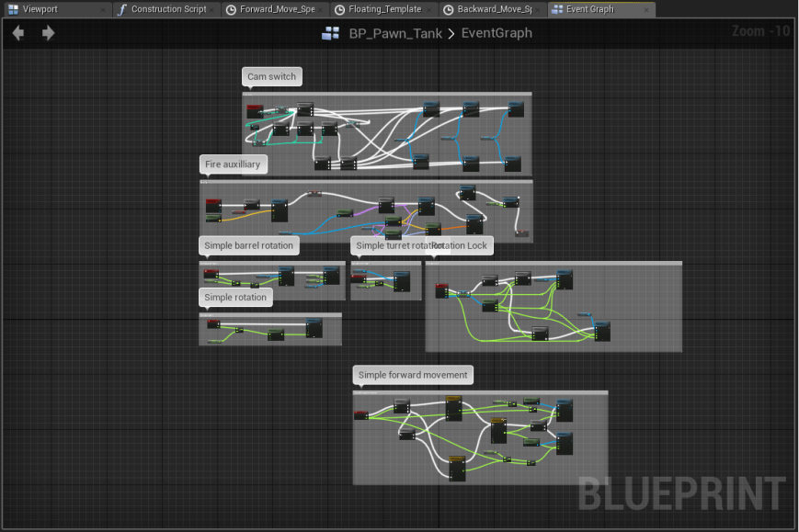Viewport: 799px width, 532px height.
Task: Click the Viewport tab's grid icon
Action: (x=13, y=9)
